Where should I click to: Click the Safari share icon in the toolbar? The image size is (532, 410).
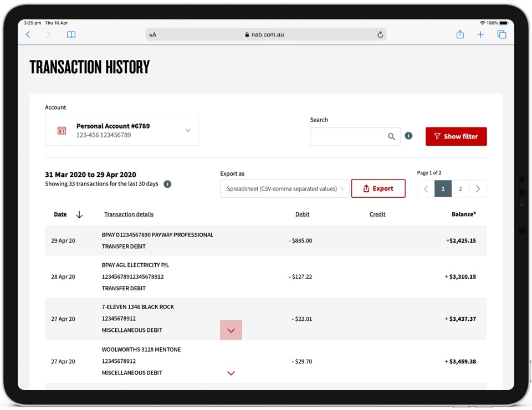tap(459, 34)
